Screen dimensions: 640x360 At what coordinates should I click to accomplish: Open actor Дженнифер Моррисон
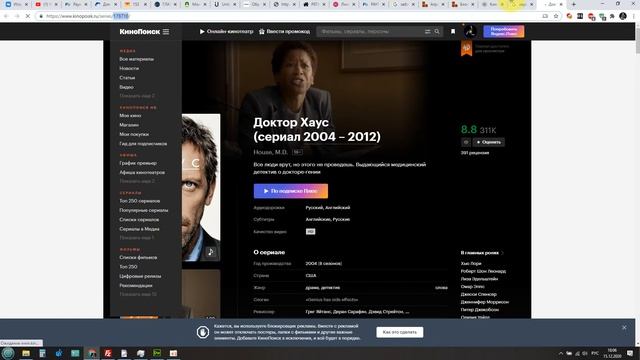(x=484, y=302)
